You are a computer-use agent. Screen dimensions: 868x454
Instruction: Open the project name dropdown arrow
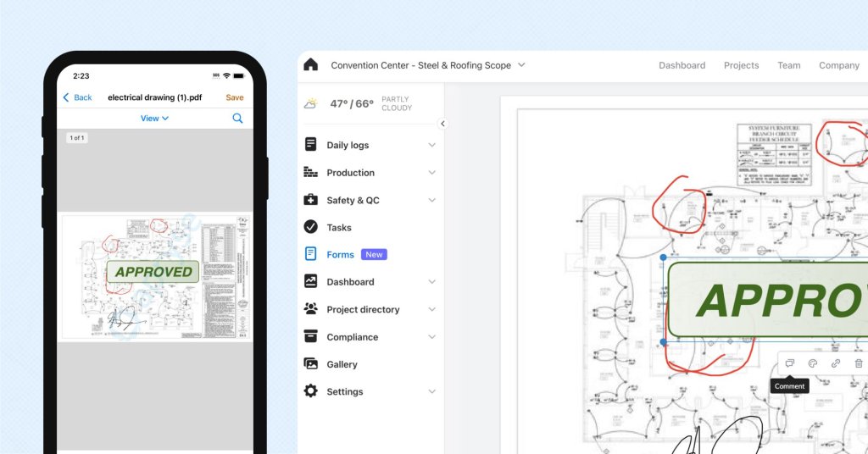[521, 65]
